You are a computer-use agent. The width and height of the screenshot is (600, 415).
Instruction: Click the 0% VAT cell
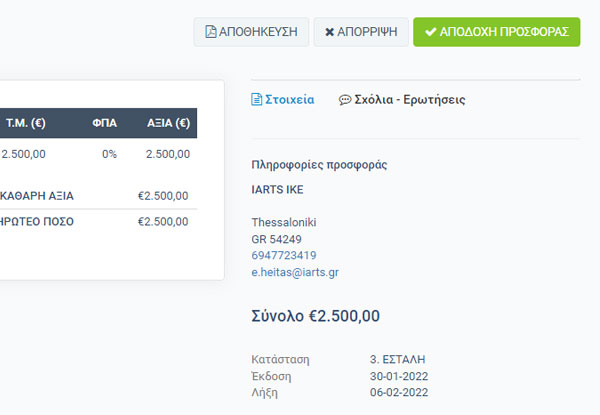[109, 154]
